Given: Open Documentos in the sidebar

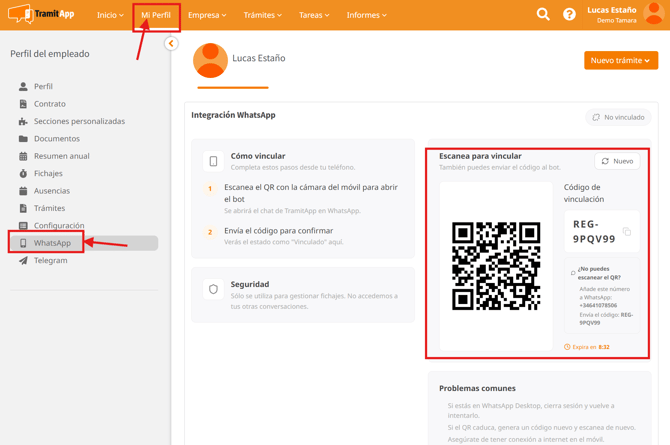Looking at the screenshot, I should point(56,139).
